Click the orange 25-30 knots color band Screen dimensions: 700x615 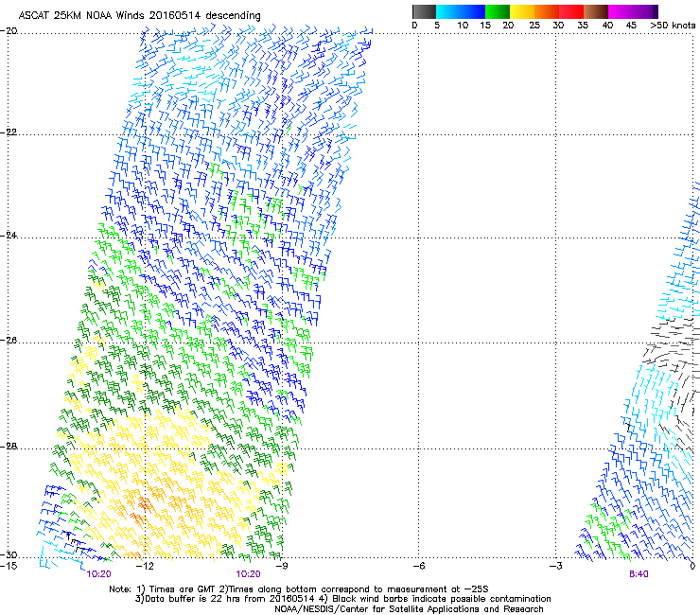(x=546, y=11)
